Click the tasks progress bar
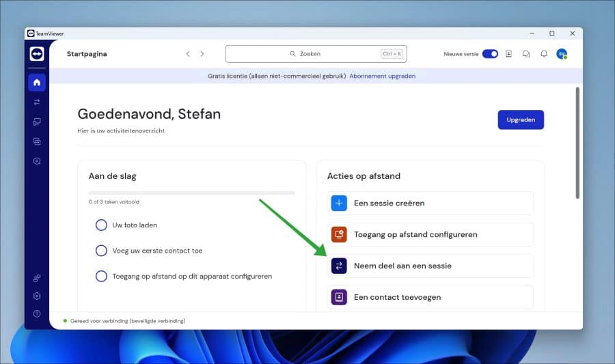This screenshot has width=615, height=364. (x=192, y=193)
